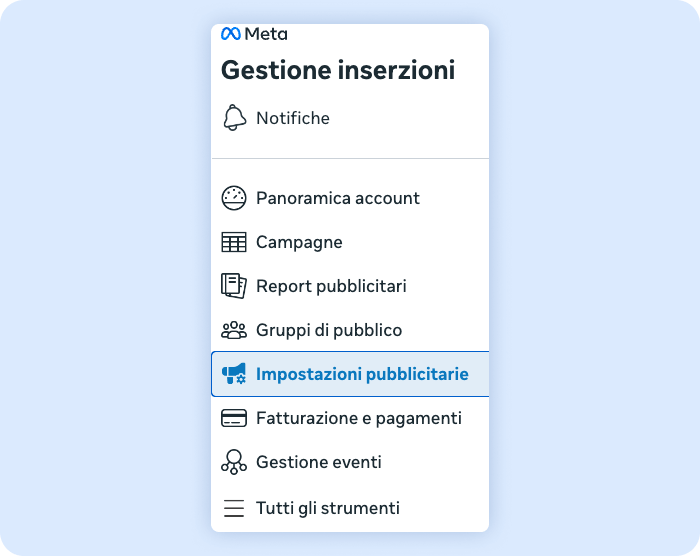
Task: Navigate to Gruppi di pubblico
Action: [x=329, y=330]
